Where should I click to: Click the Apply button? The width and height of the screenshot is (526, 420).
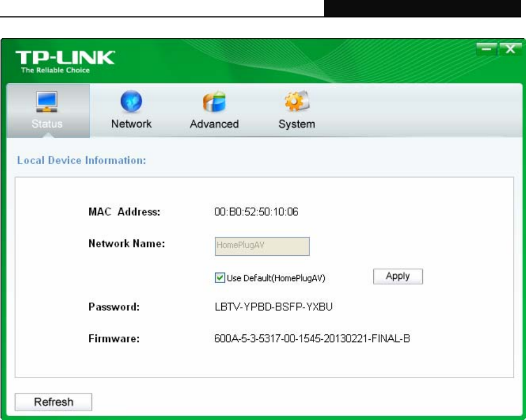pyautogui.click(x=398, y=277)
